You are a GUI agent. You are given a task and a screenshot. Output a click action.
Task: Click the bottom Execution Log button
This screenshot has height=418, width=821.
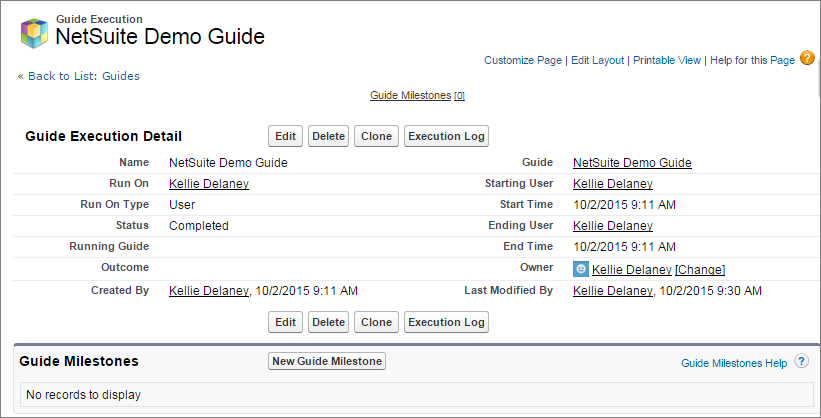pyautogui.click(x=446, y=322)
